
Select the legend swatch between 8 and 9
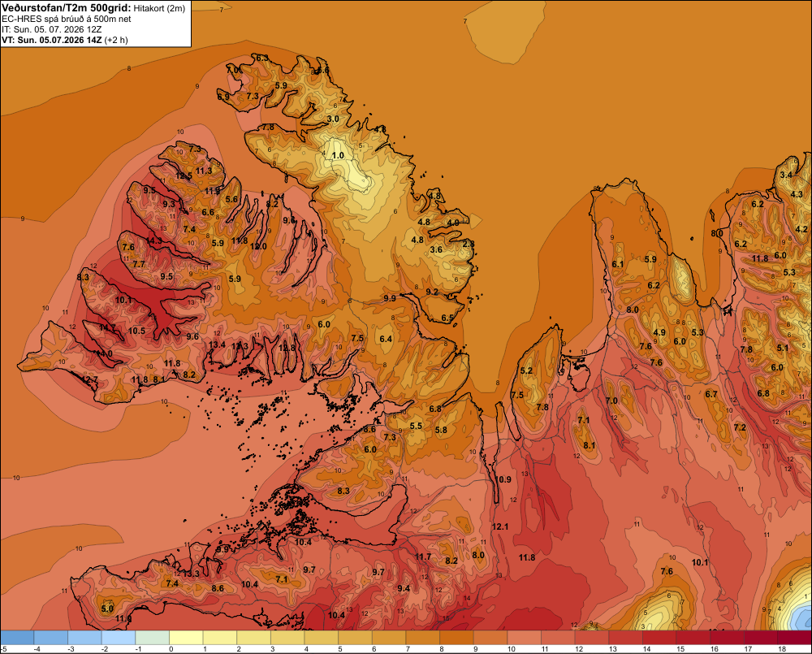[456, 638]
